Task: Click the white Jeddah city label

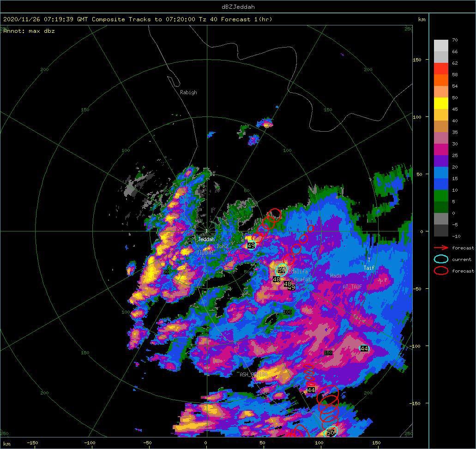Action: (x=206, y=239)
